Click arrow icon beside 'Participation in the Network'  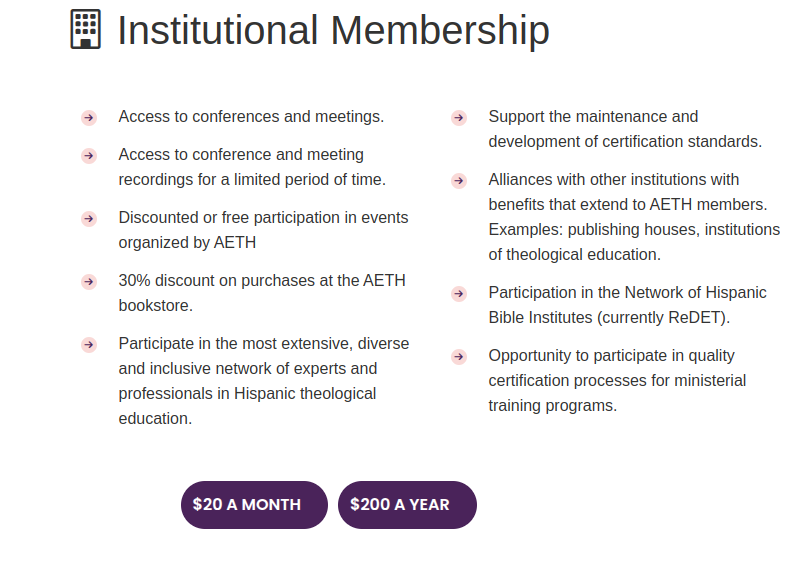point(459,294)
